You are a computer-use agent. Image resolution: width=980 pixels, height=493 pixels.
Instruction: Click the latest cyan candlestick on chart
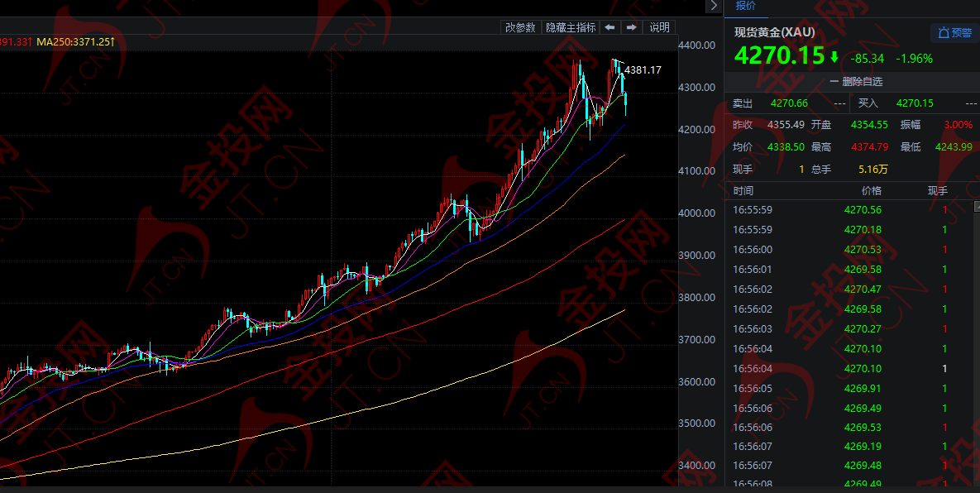point(626,103)
